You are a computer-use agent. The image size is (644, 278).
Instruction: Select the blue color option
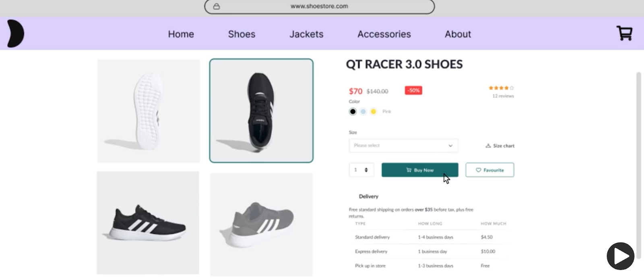click(363, 112)
